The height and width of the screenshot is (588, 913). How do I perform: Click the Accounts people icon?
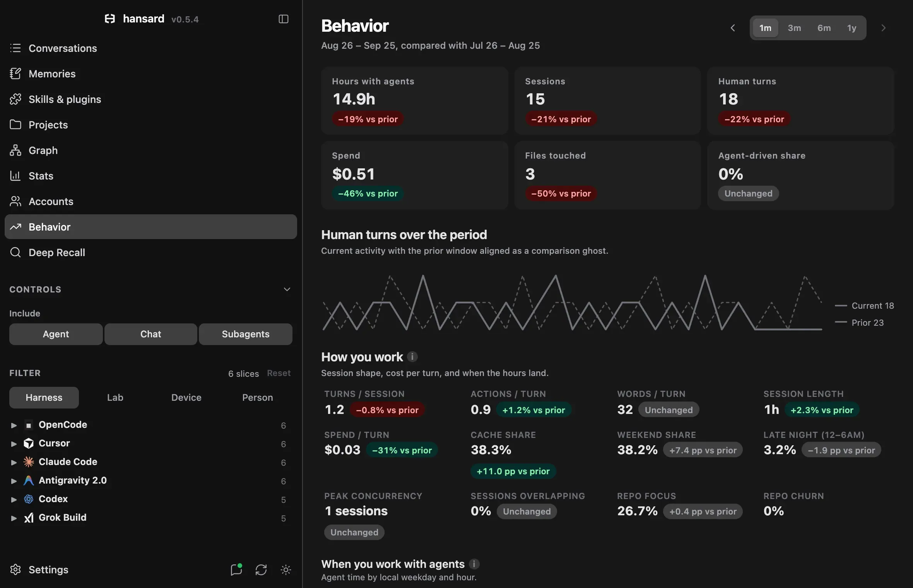[15, 201]
